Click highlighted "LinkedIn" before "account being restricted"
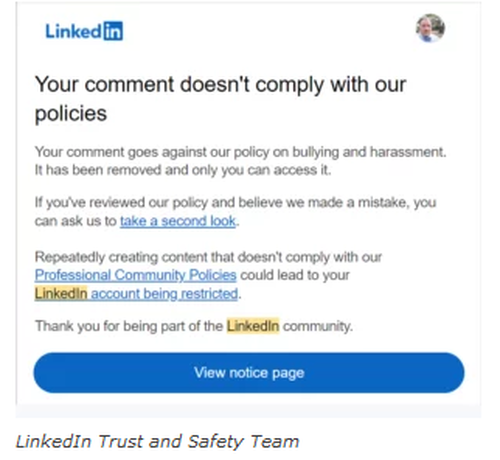The image size is (500, 460). coord(61,294)
